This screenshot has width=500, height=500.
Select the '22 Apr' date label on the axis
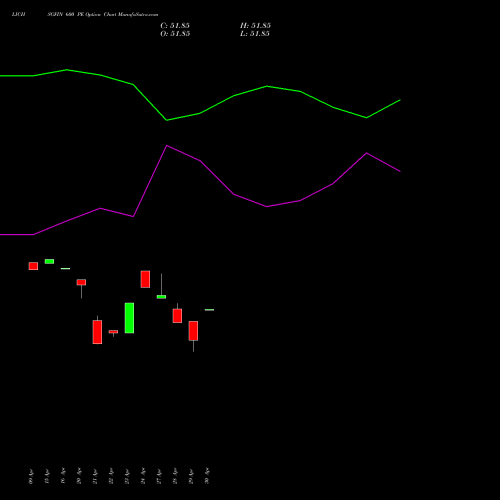click(x=111, y=476)
